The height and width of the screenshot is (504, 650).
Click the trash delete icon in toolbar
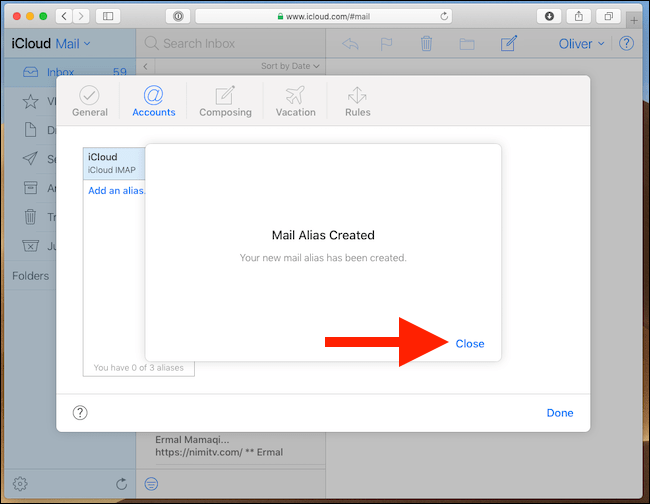click(x=427, y=43)
